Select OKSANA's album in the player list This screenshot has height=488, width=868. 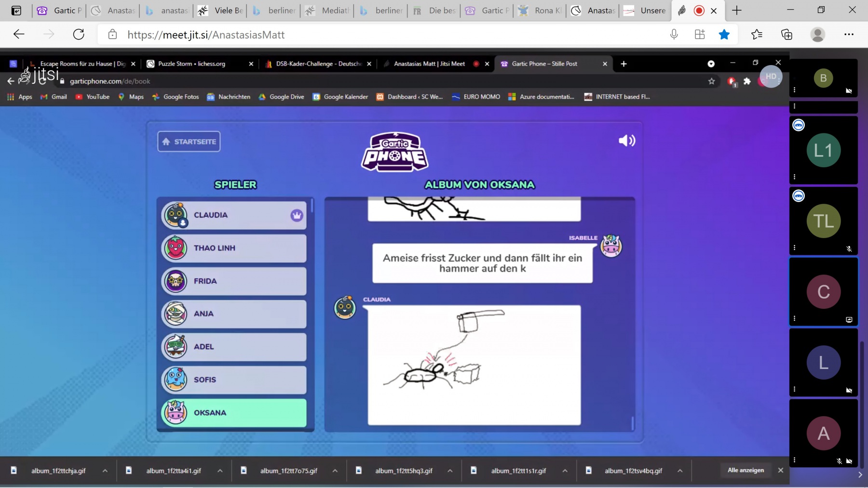tap(234, 413)
